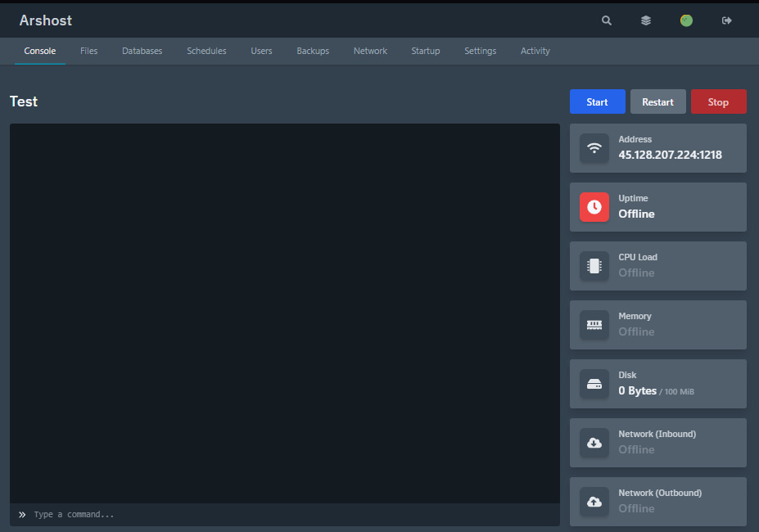Open the Backups tab

pos(313,51)
